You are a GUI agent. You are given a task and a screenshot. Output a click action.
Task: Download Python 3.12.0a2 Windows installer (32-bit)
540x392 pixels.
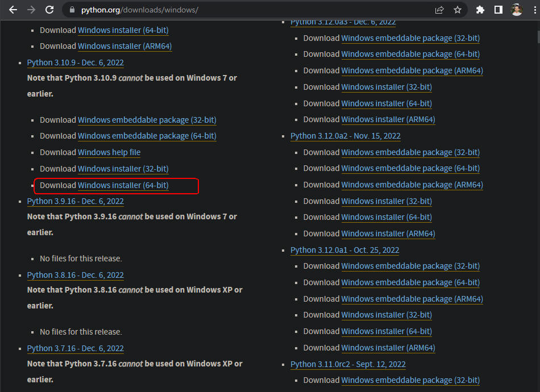tap(387, 201)
